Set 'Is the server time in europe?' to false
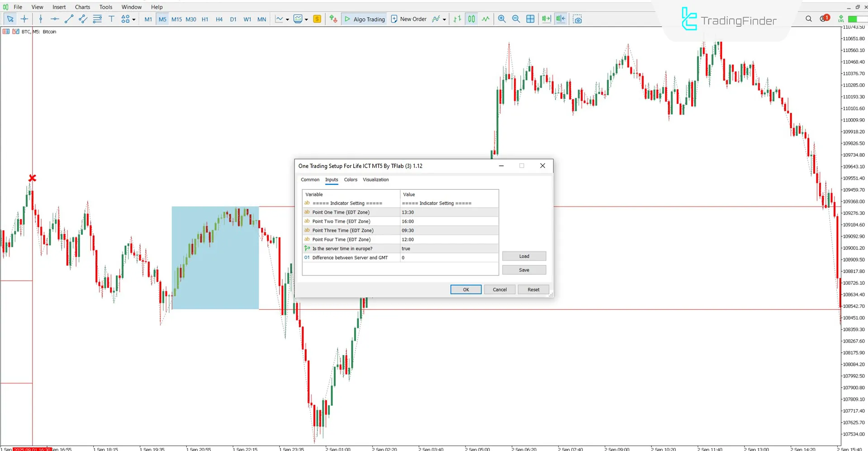868x451 pixels. coord(448,249)
